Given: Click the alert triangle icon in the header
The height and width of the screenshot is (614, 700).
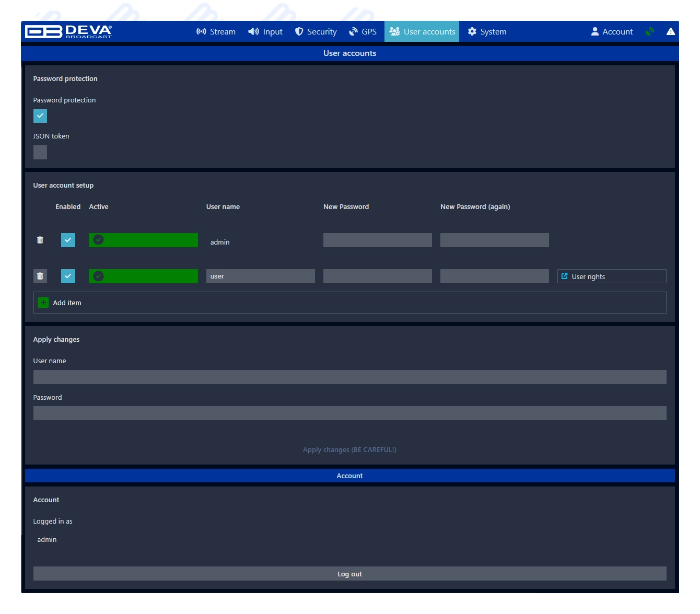Looking at the screenshot, I should [671, 31].
